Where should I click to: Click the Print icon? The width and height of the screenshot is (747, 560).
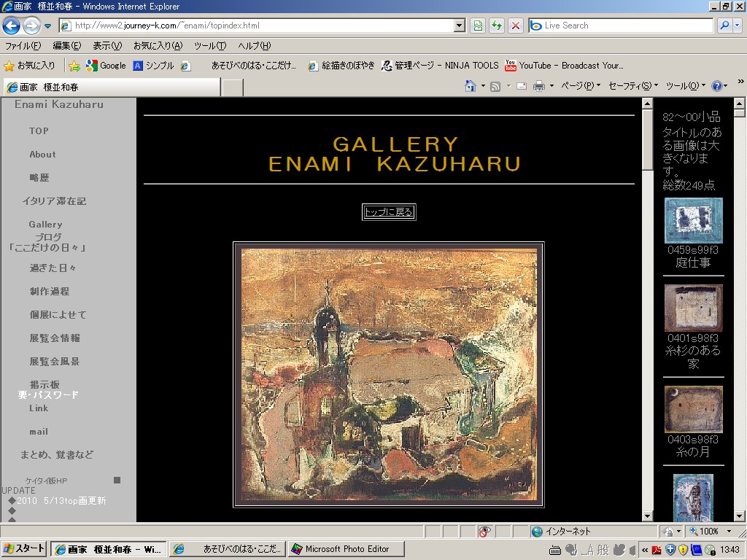tap(539, 86)
